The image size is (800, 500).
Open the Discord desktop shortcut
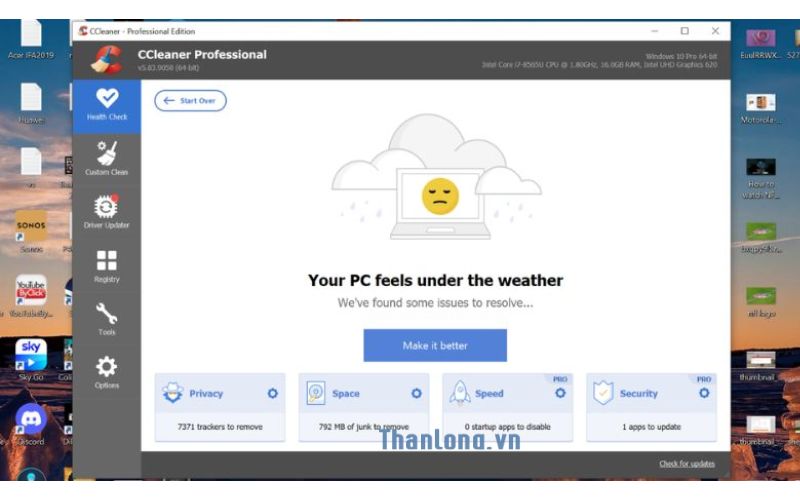pos(31,420)
